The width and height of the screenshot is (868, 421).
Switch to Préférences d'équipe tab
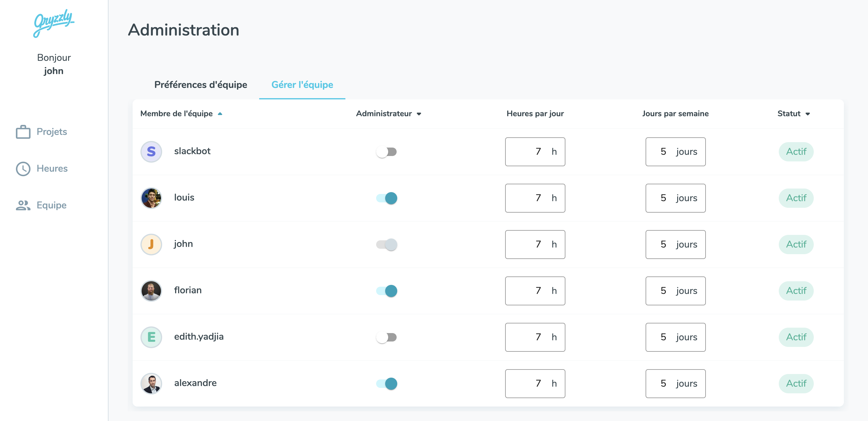[201, 85]
